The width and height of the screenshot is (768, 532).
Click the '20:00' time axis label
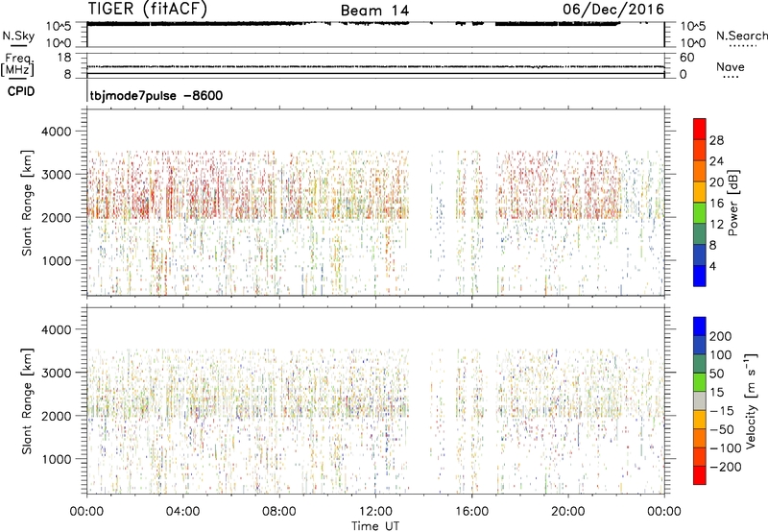point(567,512)
